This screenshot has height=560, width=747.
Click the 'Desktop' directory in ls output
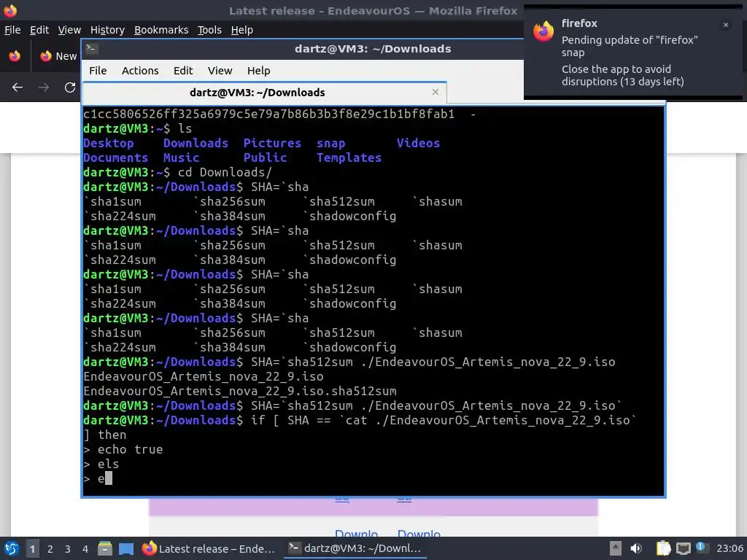(108, 143)
